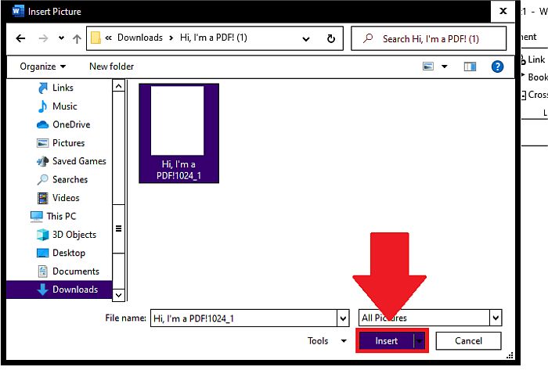The height and width of the screenshot is (392, 548).
Task: Click the File name input field
Action: [x=243, y=318]
